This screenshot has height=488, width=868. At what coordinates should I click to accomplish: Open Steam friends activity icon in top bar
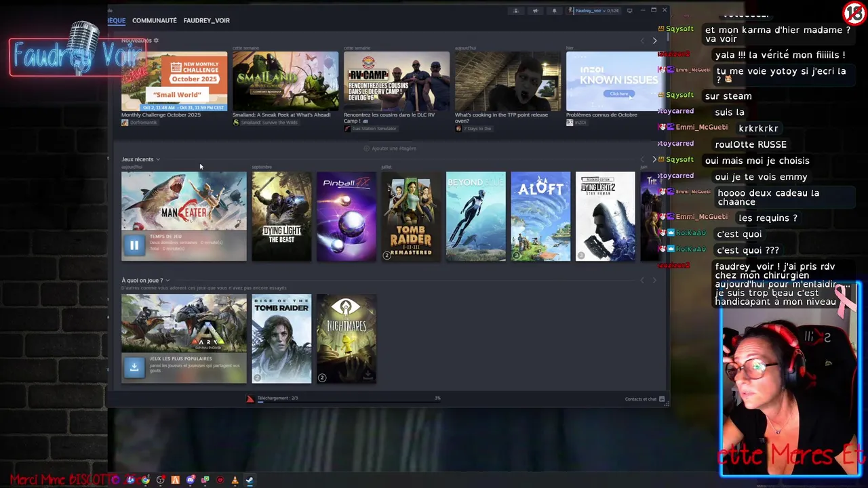click(516, 11)
